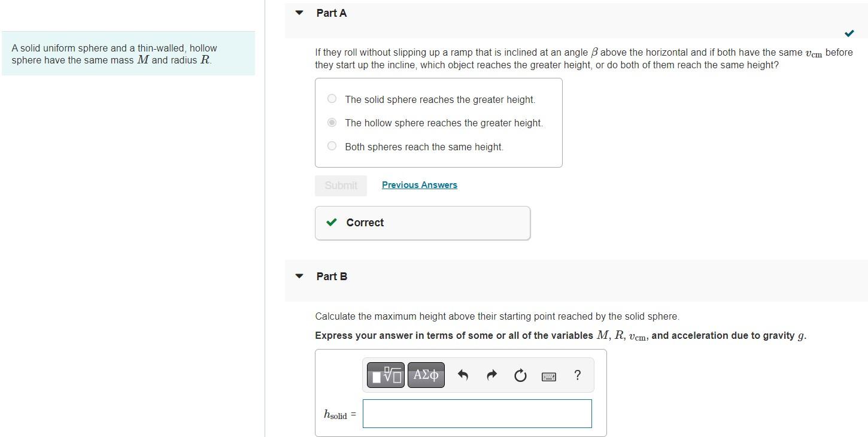The image size is (868, 437).
Task: Select hollow sphere reaches greater height
Action: click(332, 123)
